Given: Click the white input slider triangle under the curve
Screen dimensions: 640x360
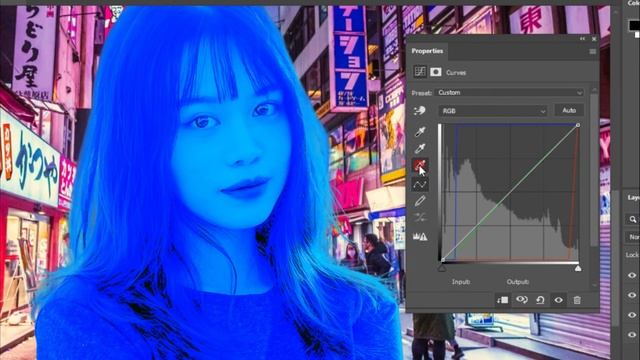Looking at the screenshot, I should pos(578,268).
